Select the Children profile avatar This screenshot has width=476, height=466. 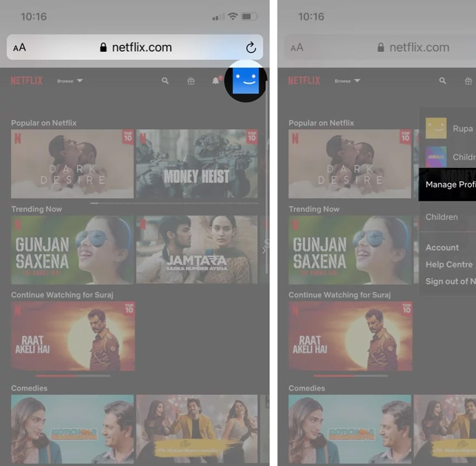coord(436,157)
